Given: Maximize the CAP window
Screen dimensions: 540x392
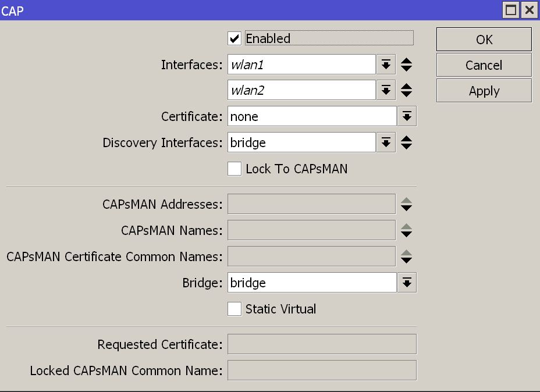Looking at the screenshot, I should coord(511,10).
